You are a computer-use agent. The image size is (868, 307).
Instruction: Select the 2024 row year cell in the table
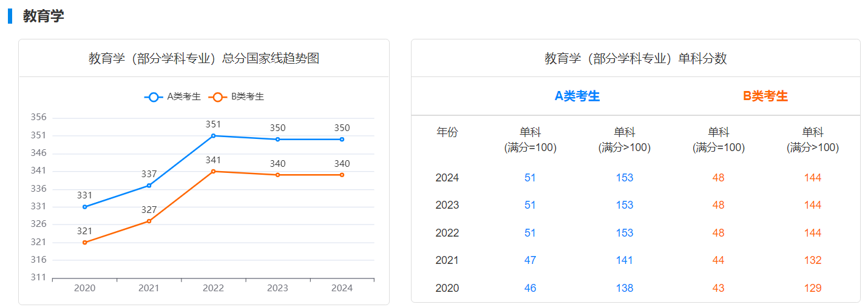tap(447, 178)
